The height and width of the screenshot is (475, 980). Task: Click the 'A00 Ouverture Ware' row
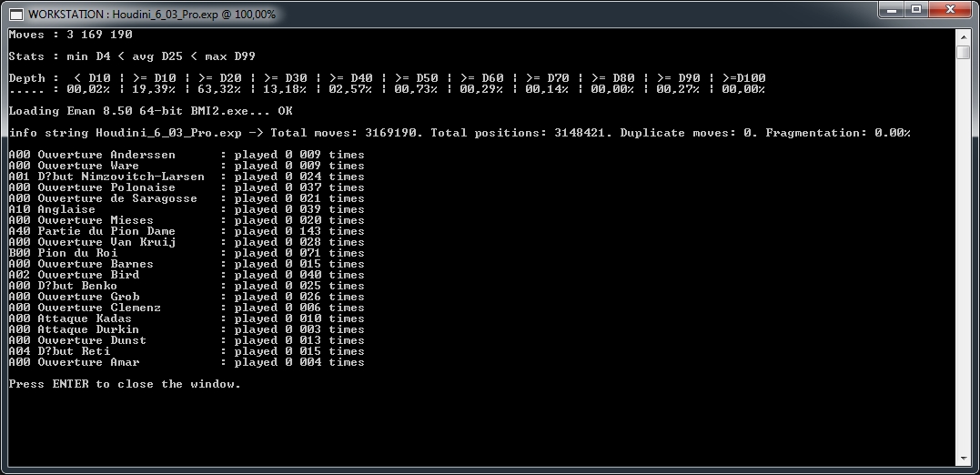coord(187,166)
